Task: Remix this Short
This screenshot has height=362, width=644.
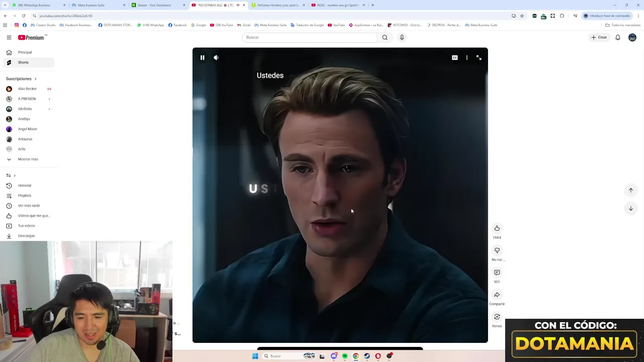Action: point(497,317)
